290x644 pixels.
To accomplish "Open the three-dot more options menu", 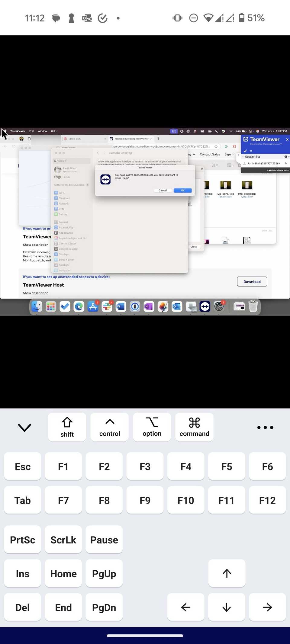I will pos(265,427).
